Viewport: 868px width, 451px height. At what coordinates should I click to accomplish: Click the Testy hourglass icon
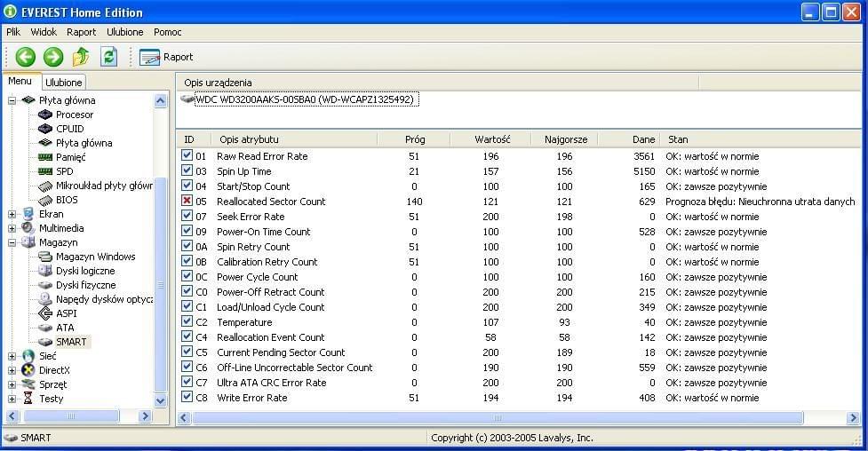point(28,399)
